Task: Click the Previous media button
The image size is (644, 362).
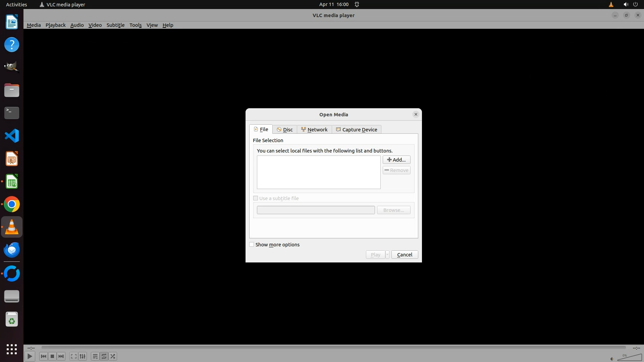Action: click(x=43, y=356)
